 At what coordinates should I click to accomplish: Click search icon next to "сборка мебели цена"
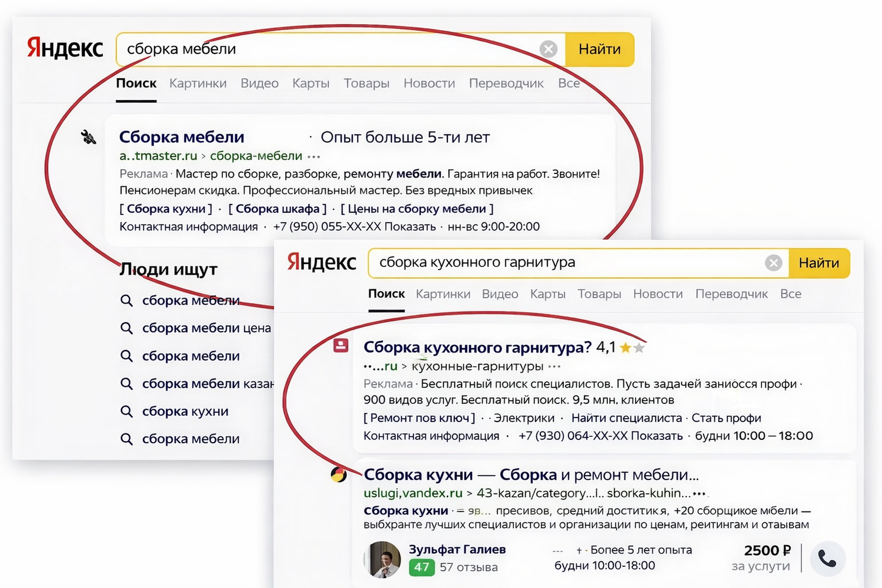[x=126, y=328]
